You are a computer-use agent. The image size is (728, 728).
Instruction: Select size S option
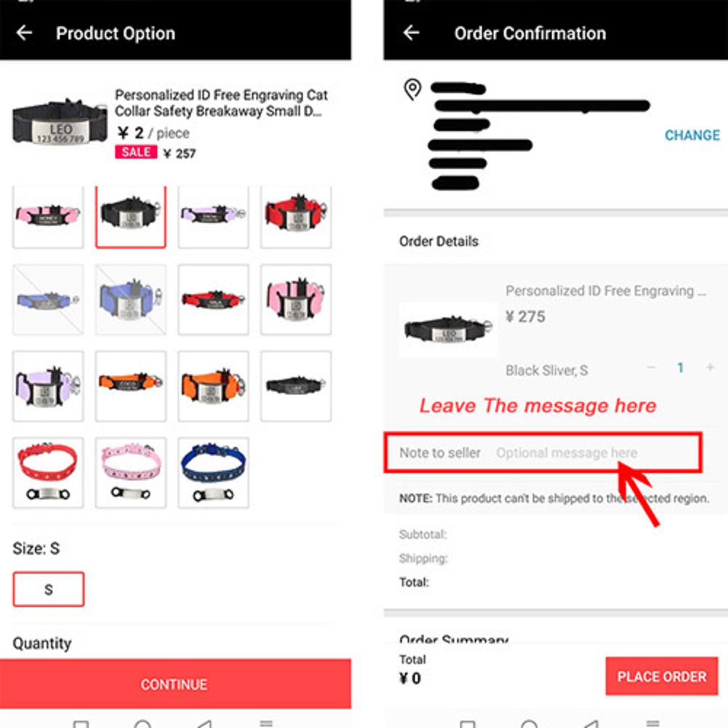coord(48,589)
